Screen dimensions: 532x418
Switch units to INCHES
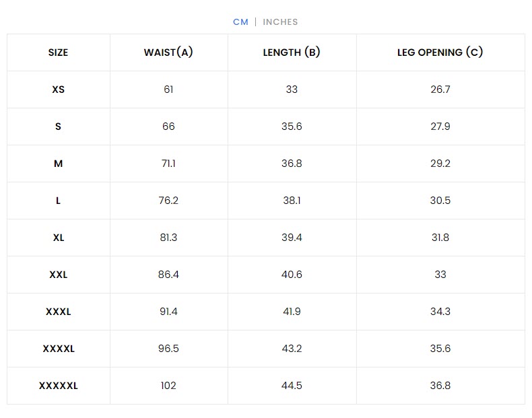point(280,22)
